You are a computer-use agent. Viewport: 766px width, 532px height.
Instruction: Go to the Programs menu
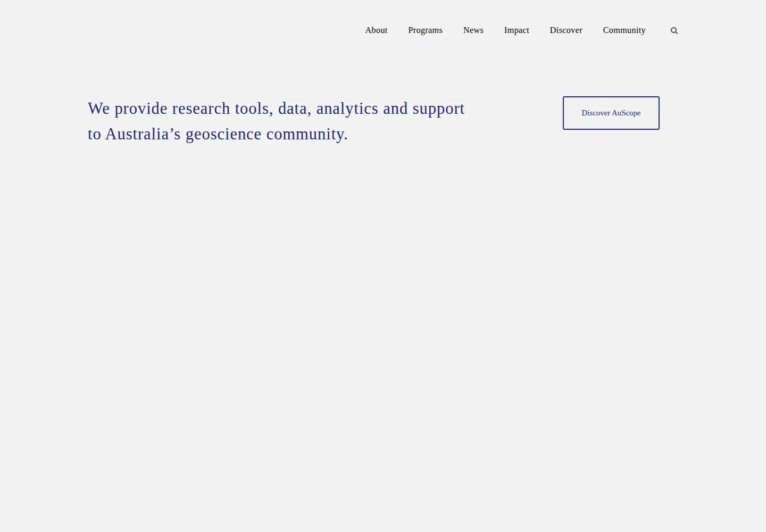tap(425, 30)
